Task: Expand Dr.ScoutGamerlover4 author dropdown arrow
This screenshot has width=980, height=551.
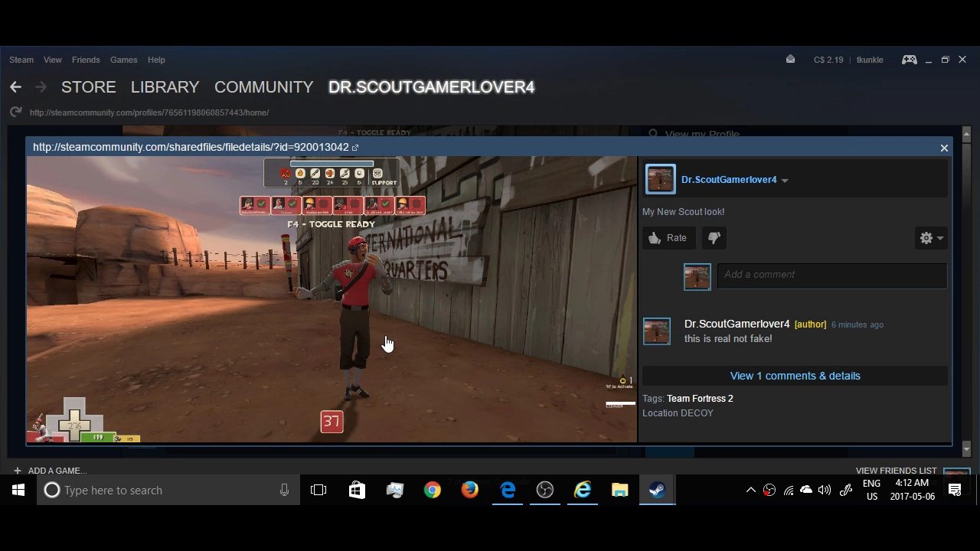Action: [785, 181]
